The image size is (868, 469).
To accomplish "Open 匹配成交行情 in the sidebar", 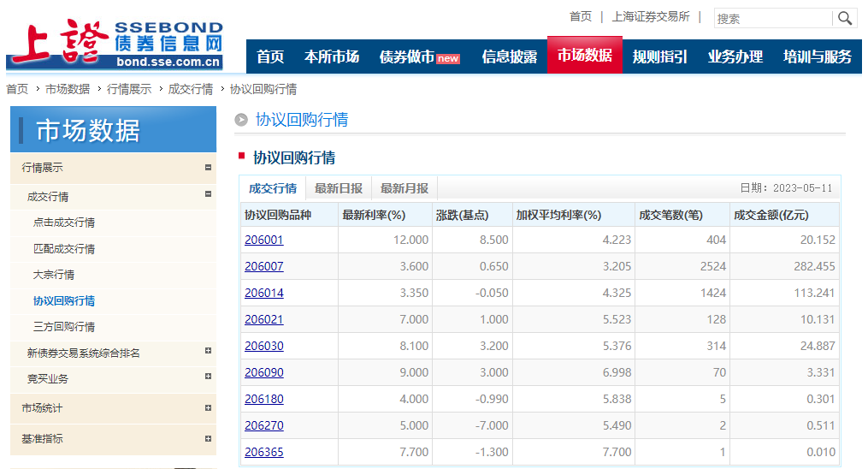I will point(63,248).
